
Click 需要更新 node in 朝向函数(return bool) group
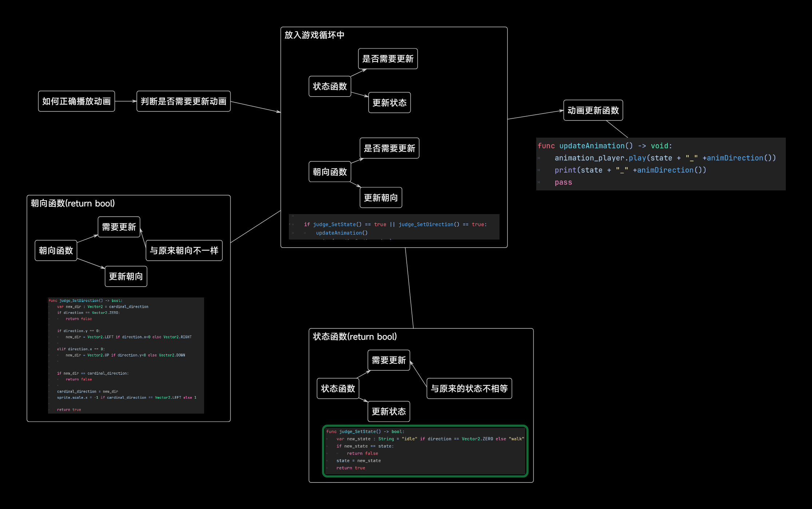(x=119, y=227)
